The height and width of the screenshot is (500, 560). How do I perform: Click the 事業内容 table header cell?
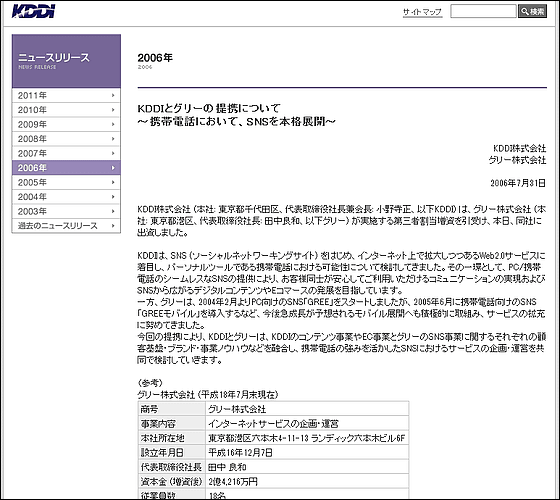pos(172,424)
